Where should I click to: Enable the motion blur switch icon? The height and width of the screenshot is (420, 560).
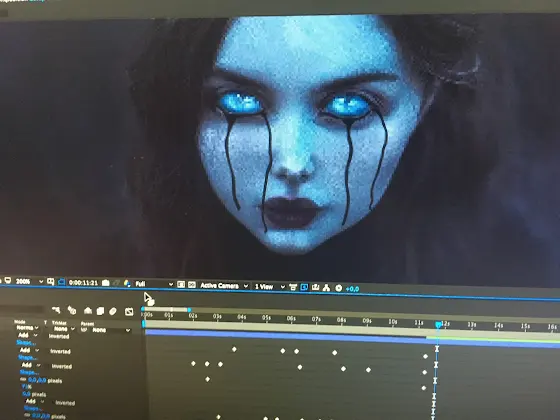pyautogui.click(x=113, y=311)
